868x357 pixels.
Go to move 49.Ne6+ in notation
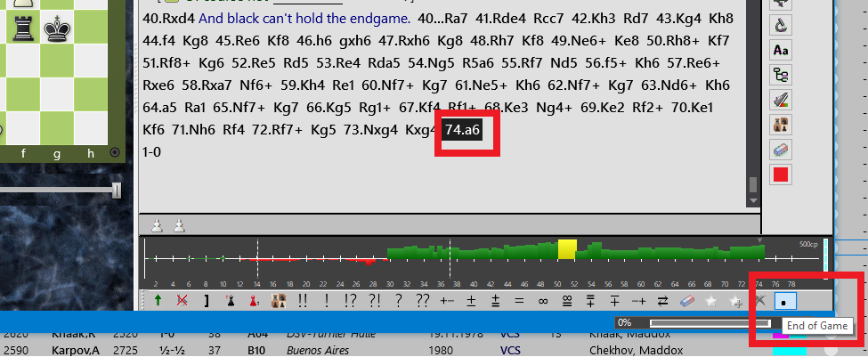click(578, 41)
